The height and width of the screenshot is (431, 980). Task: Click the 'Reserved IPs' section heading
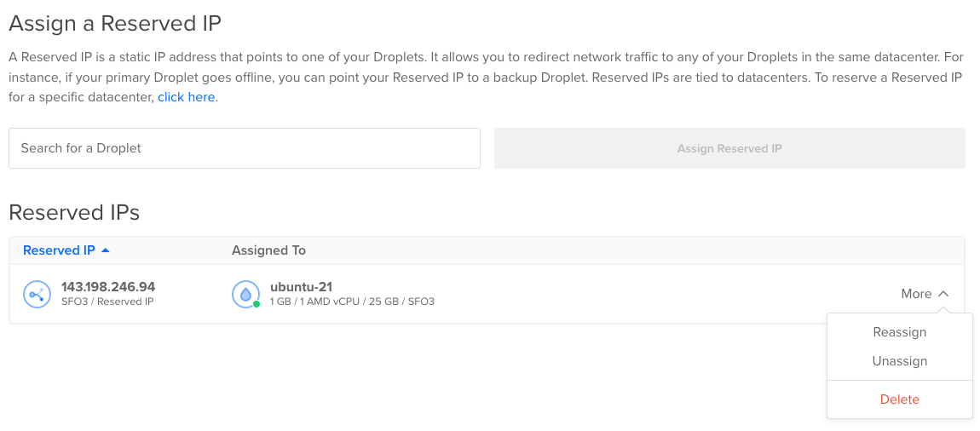[x=74, y=212]
